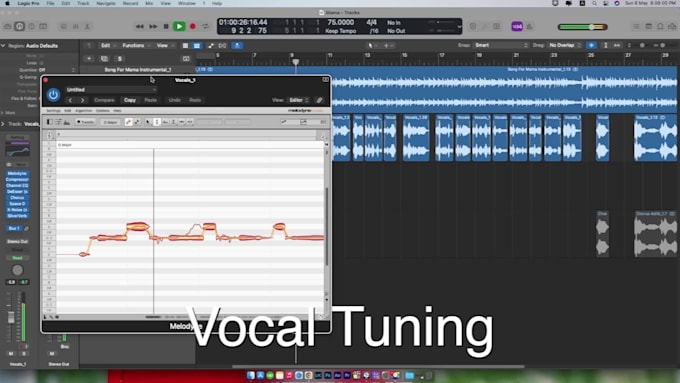Toggle the highlighted list view button
680x383 pixels.
coord(196,46)
